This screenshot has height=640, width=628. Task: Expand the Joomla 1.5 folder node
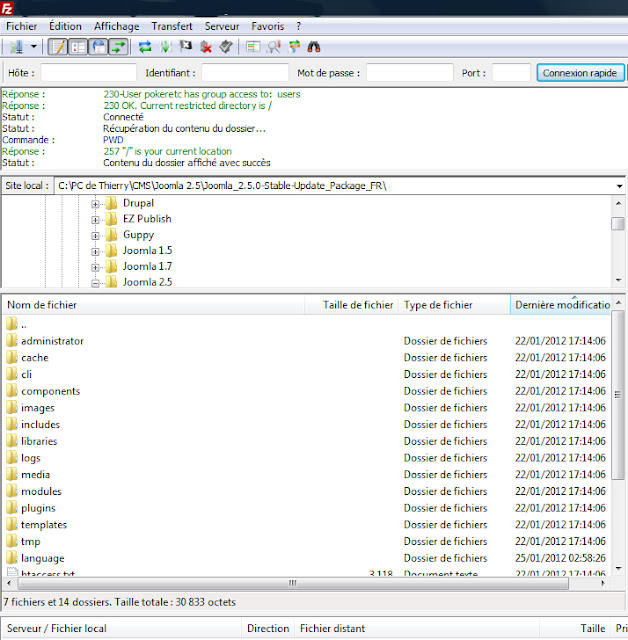(95, 251)
